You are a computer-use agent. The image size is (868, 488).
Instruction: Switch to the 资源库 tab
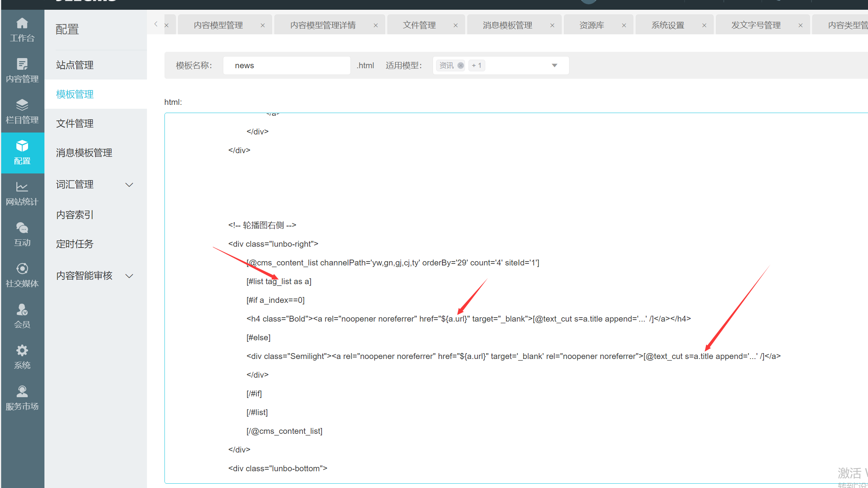tap(591, 25)
